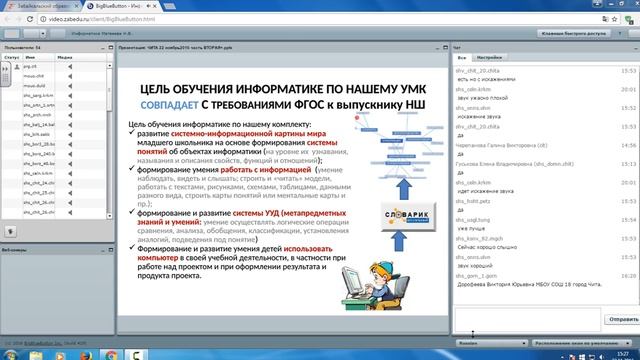The height and width of the screenshot is (360, 640).
Task: Click Клавиши быстрого доступа button
Action: point(574,33)
